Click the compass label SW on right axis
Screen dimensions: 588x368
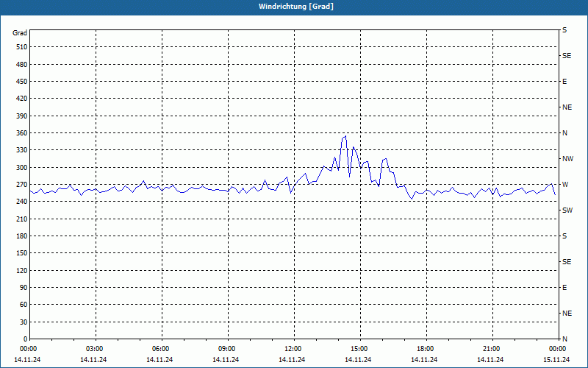(567, 210)
